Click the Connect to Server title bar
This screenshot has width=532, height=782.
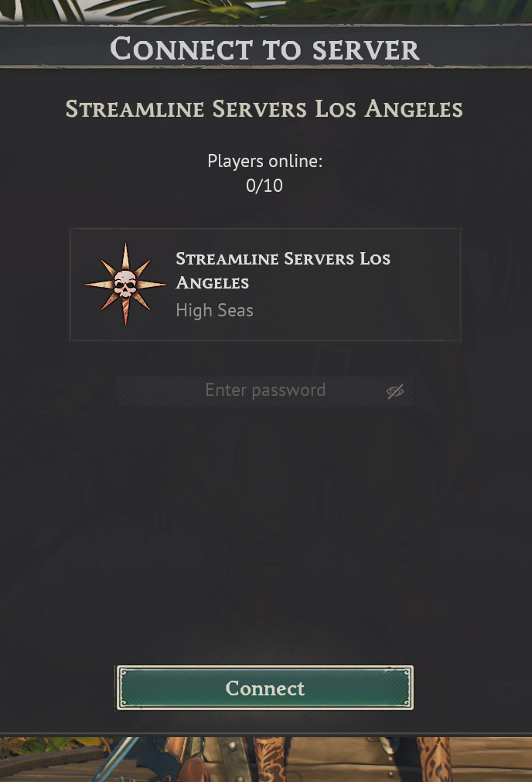tap(265, 49)
